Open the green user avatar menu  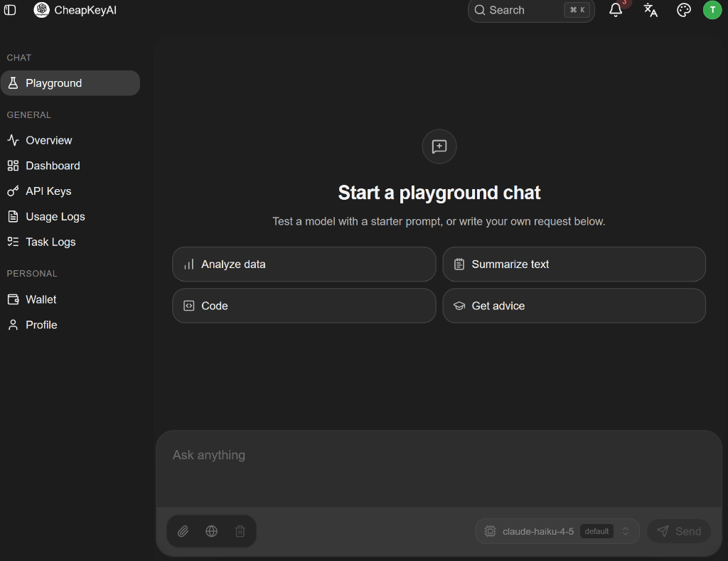pyautogui.click(x=712, y=10)
